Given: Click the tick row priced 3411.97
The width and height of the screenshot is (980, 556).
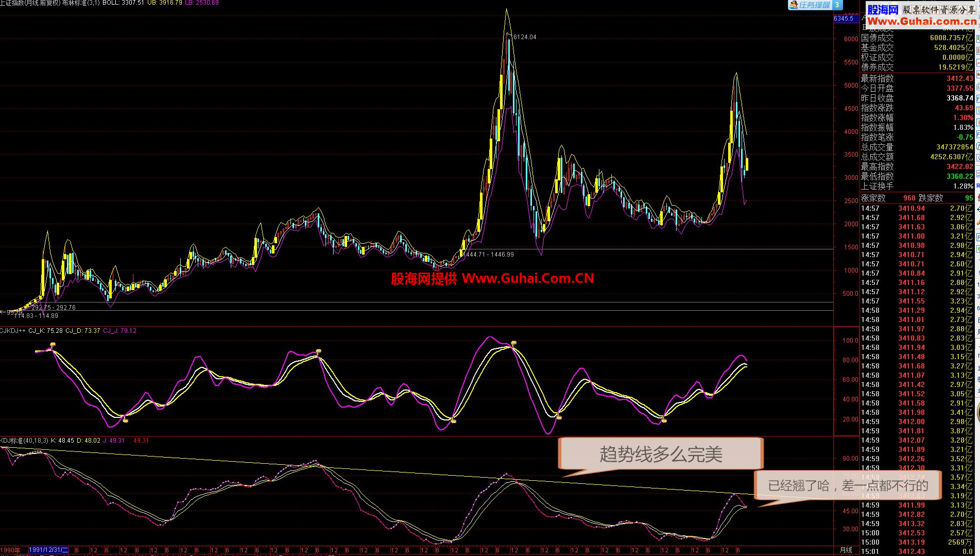Looking at the screenshot, I should pyautogui.click(x=917, y=329).
